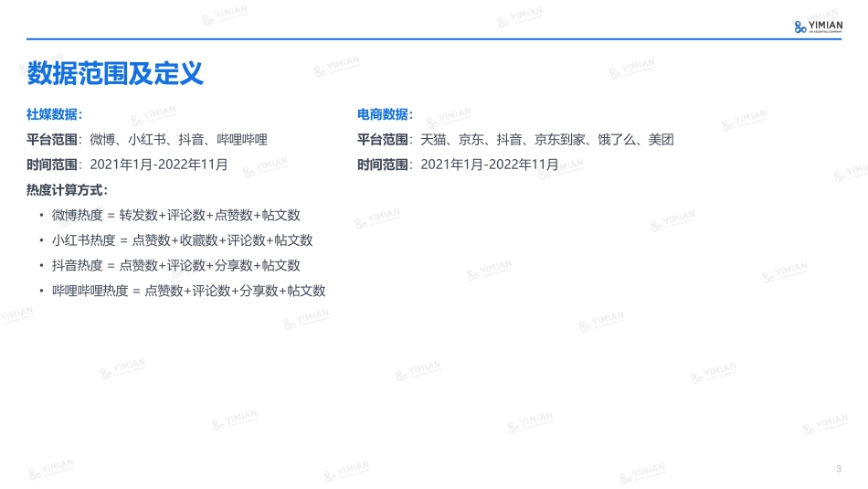Select the e-commerce platform list starting with 天猫
868x489 pixels.
(x=547, y=140)
